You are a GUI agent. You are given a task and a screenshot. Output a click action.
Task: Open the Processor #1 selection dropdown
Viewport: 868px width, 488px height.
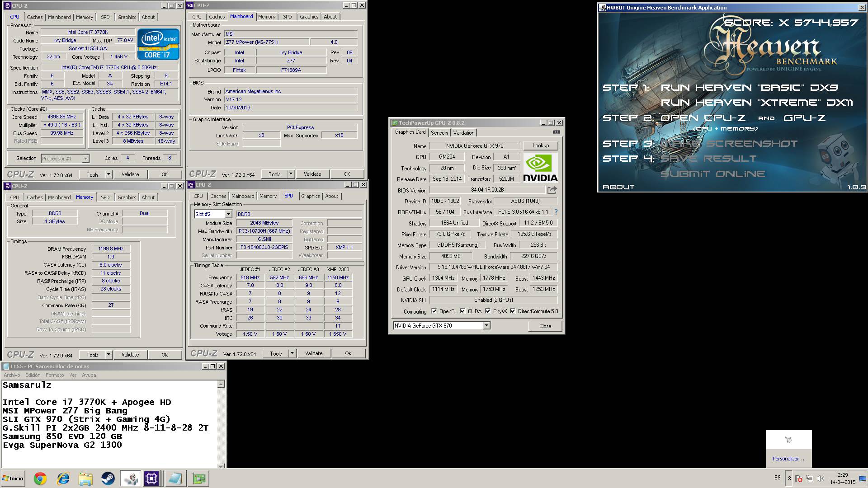(85, 159)
